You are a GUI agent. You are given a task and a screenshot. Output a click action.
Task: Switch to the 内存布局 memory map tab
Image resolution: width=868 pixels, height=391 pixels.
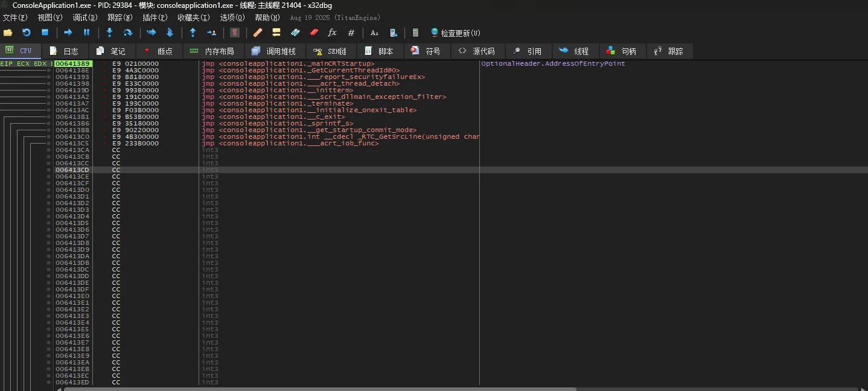[212, 51]
